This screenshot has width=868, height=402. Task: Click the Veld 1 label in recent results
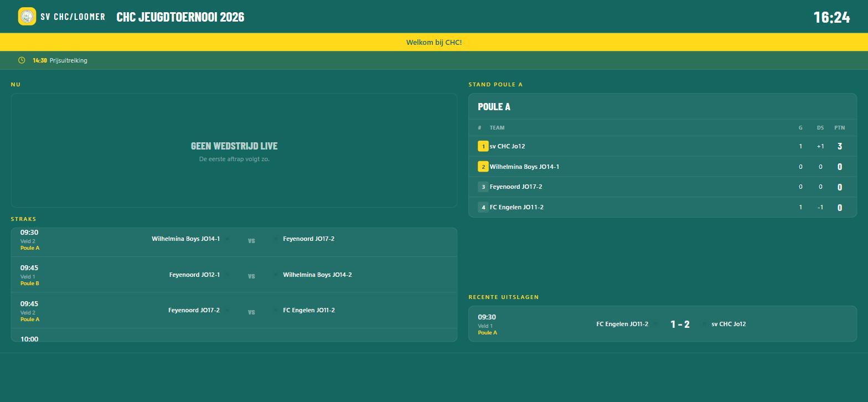[x=485, y=326]
